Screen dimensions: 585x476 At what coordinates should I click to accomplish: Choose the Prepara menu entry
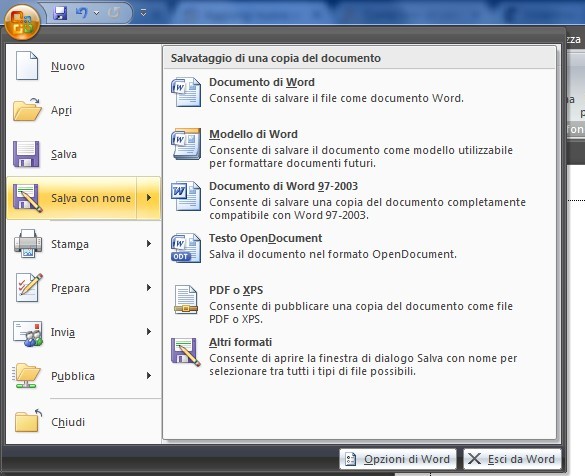[84, 288]
